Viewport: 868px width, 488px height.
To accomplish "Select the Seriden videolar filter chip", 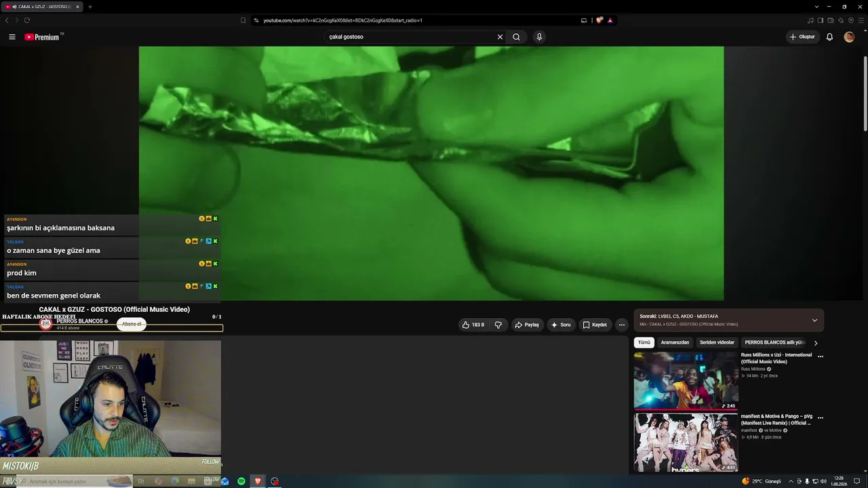I will pyautogui.click(x=717, y=343).
